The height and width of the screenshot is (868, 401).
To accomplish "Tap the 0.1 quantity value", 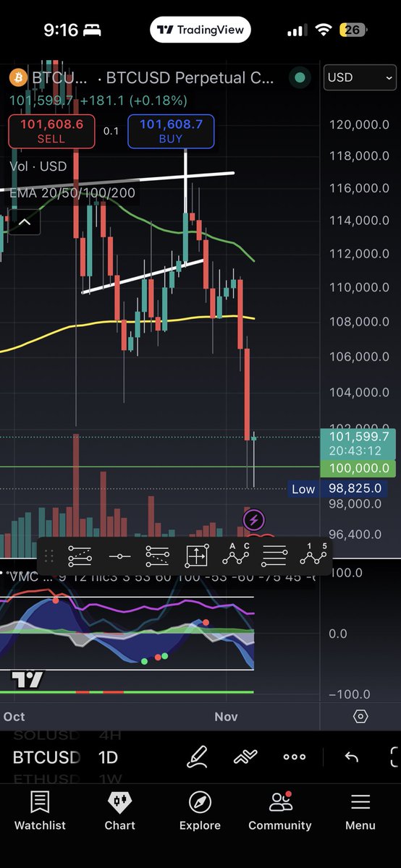I will click(x=111, y=131).
